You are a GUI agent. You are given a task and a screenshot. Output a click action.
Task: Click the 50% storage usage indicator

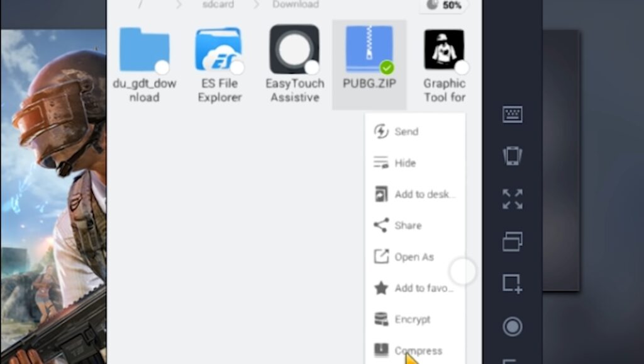point(443,5)
